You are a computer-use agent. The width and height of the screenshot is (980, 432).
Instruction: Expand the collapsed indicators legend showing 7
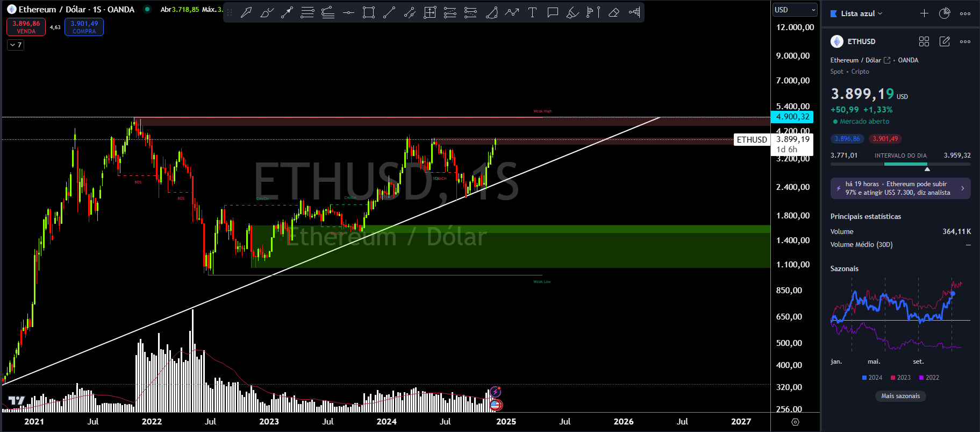(x=16, y=45)
